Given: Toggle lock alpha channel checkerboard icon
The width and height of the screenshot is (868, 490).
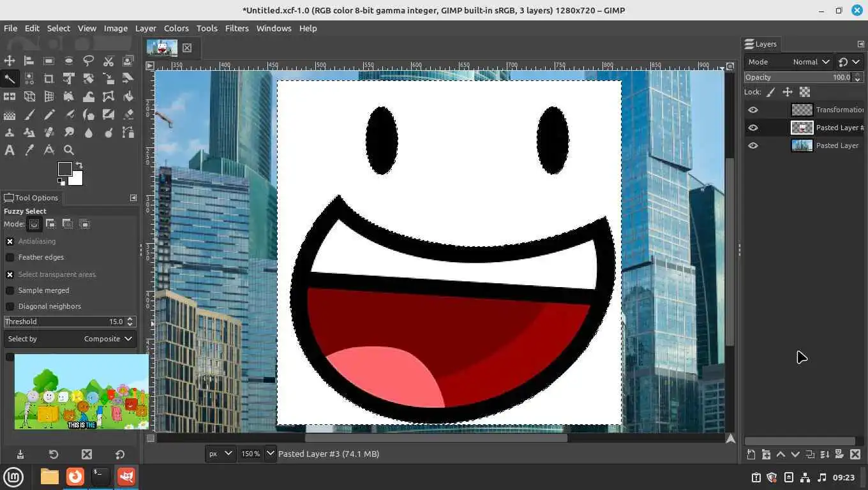Looking at the screenshot, I should (x=805, y=92).
